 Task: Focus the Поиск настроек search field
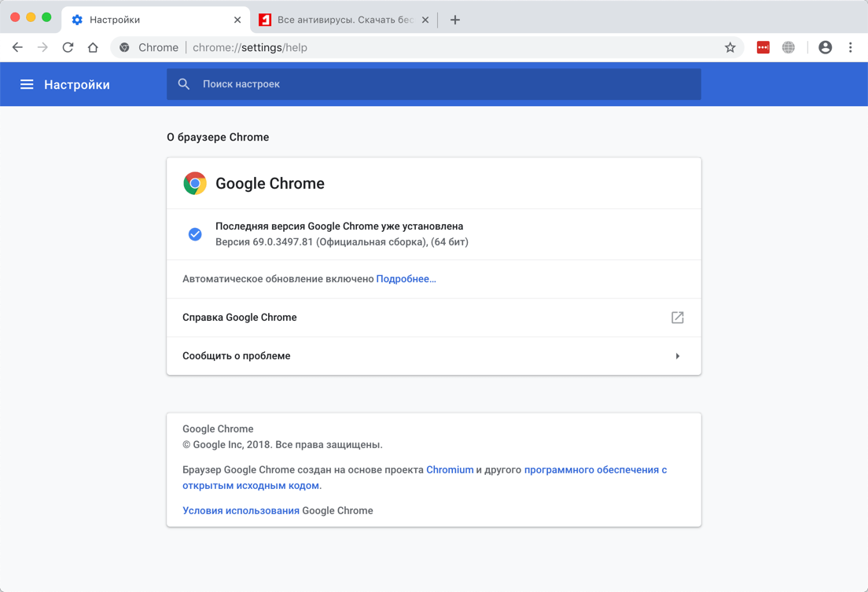click(434, 84)
